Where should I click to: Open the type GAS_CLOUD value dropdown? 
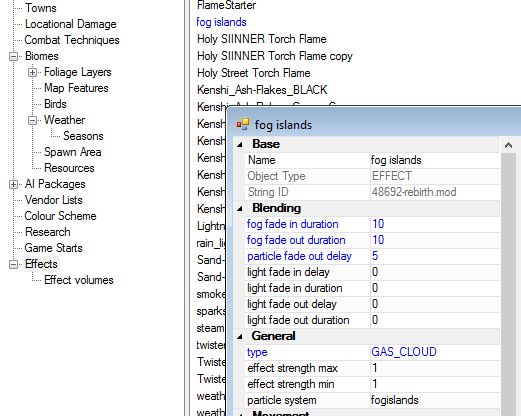coord(435,352)
